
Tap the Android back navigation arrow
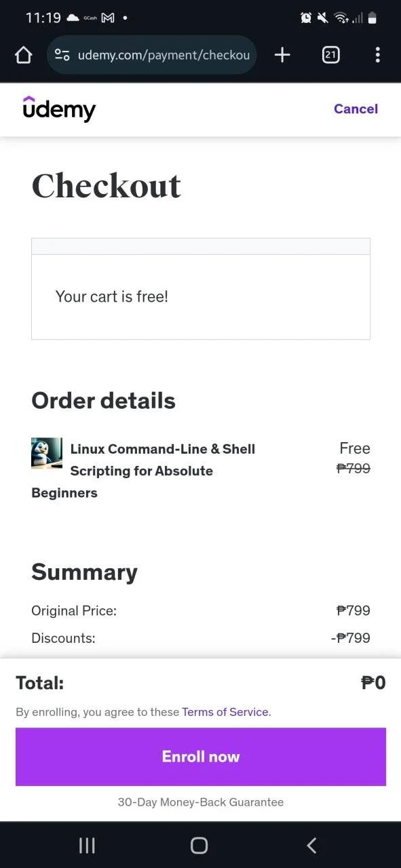tap(311, 845)
